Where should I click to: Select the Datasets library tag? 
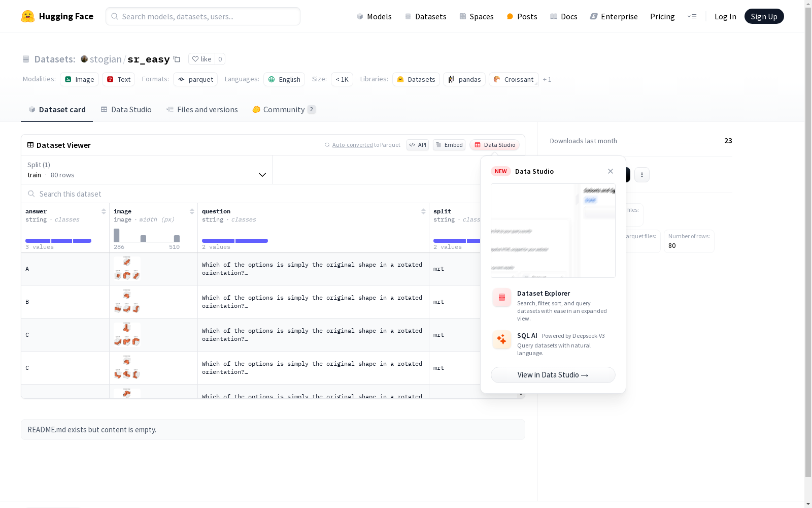point(416,79)
